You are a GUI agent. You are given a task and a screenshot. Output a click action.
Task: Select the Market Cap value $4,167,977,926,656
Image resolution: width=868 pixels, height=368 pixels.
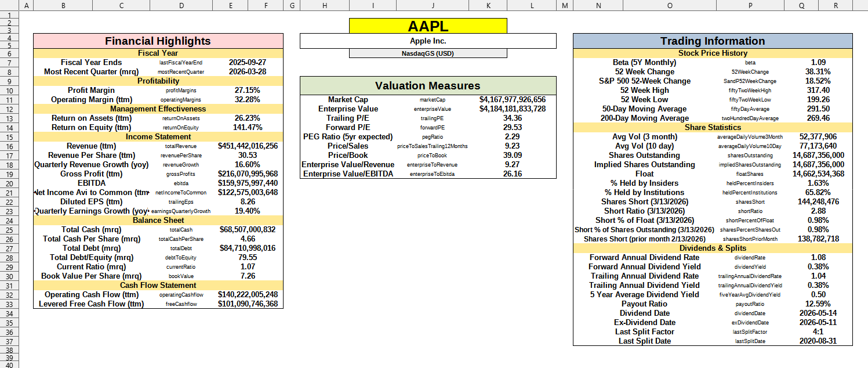pyautogui.click(x=512, y=99)
